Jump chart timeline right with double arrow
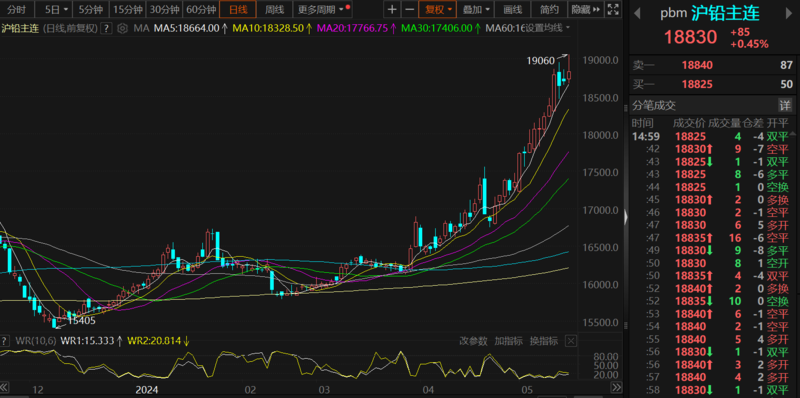800x398 pixels. coord(617,387)
